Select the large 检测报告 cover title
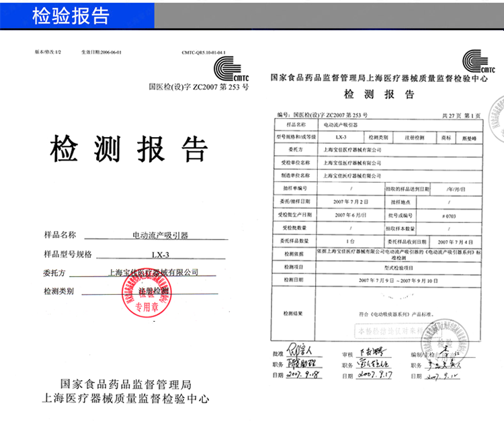The image size is (504, 444). tap(128, 148)
